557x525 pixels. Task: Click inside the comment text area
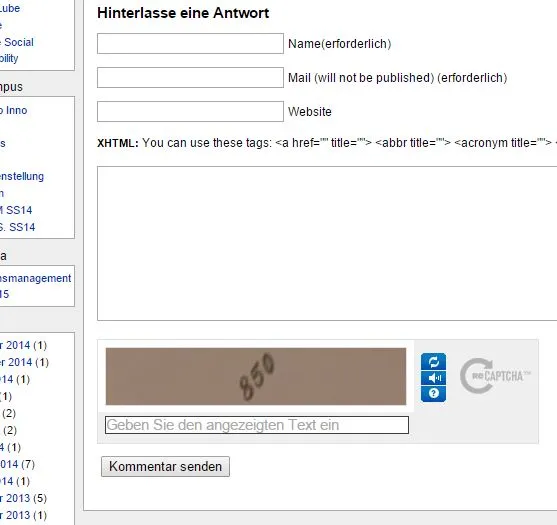tap(327, 243)
